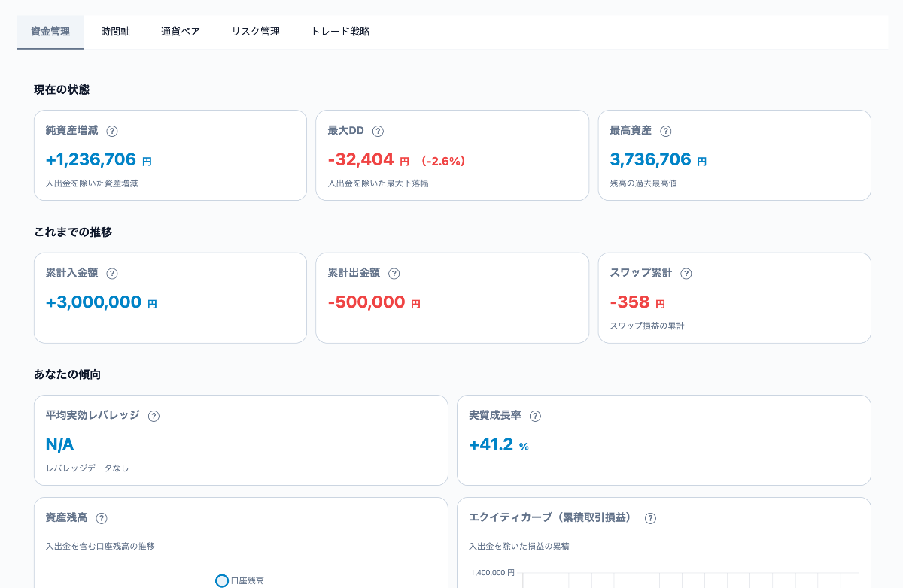Click the 実質成長率 help icon
Screen dimensions: 903x588
coord(535,415)
